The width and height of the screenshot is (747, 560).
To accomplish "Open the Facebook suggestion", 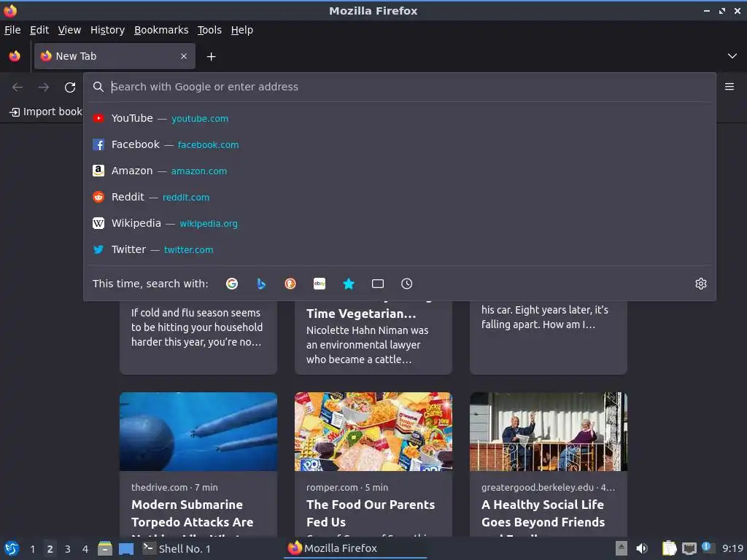I will [x=399, y=144].
